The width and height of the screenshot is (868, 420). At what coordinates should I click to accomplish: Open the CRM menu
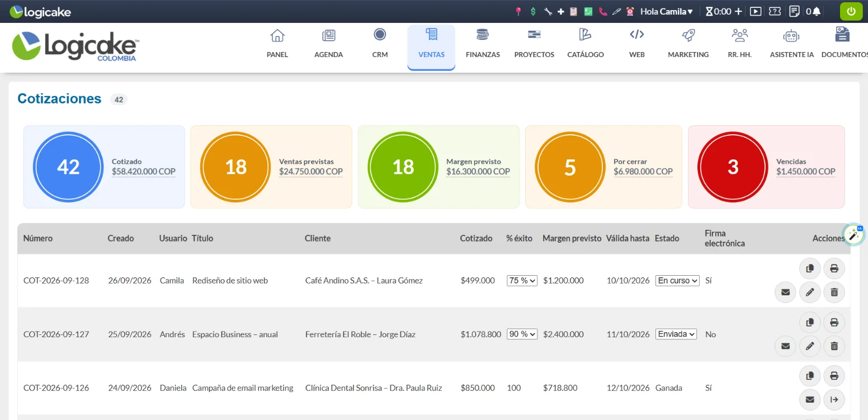[380, 44]
